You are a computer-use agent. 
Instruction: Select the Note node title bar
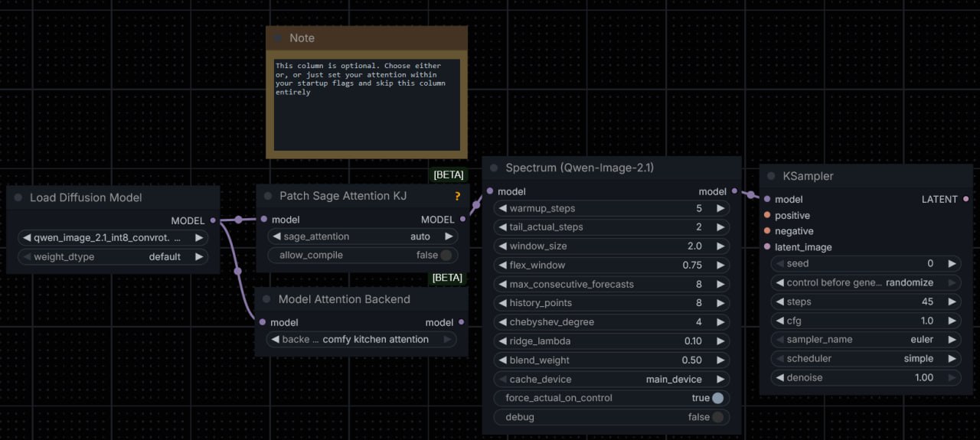367,38
